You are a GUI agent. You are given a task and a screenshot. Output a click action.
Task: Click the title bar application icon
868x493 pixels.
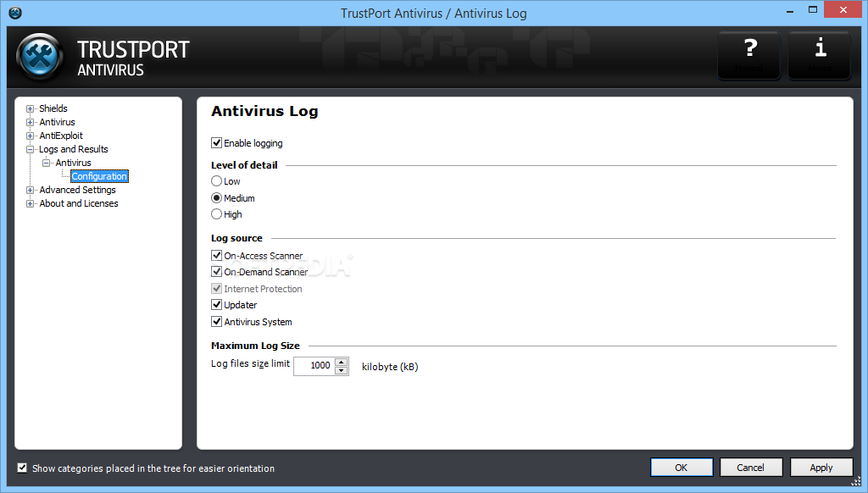tap(15, 12)
